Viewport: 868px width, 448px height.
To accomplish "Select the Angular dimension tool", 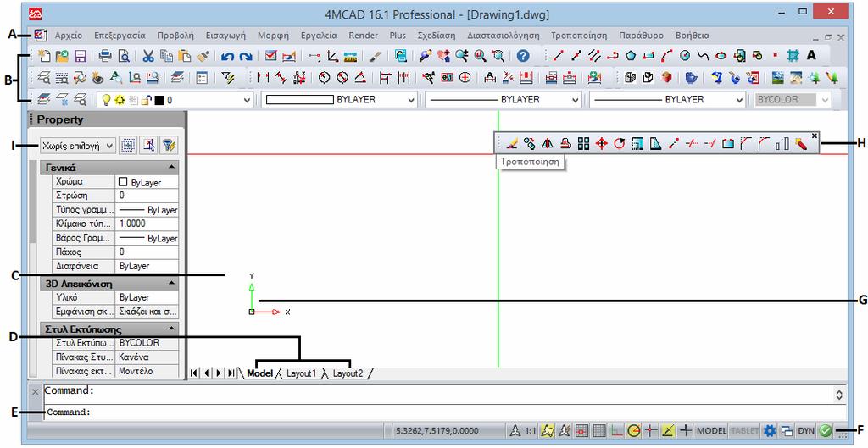I will (360, 78).
